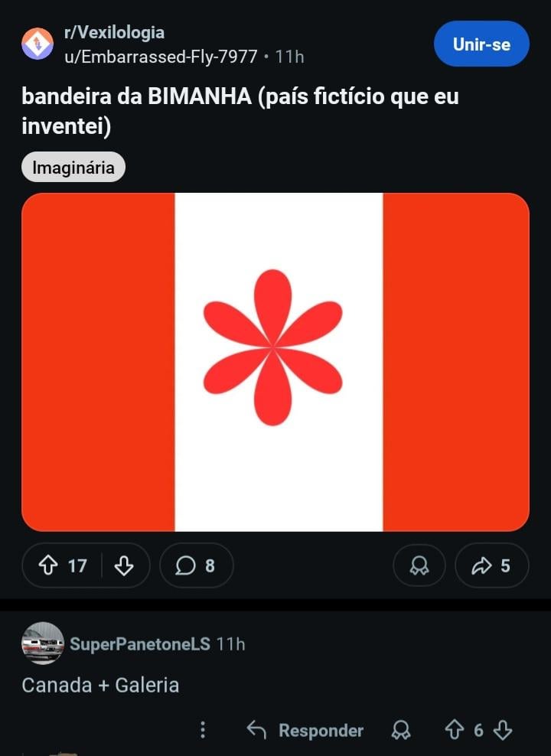Image resolution: width=551 pixels, height=756 pixels.
Task: Visit u/Embarrassed-Fly-7977 profile
Action: (x=161, y=56)
